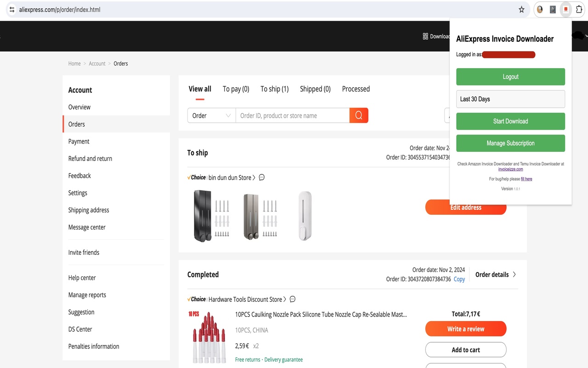Click the 'Total:7,17€' text
The image size is (588, 368).
tap(466, 314)
